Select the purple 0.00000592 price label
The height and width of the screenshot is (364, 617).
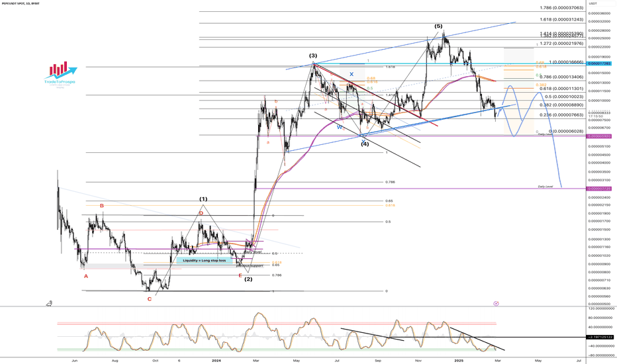click(x=599, y=136)
